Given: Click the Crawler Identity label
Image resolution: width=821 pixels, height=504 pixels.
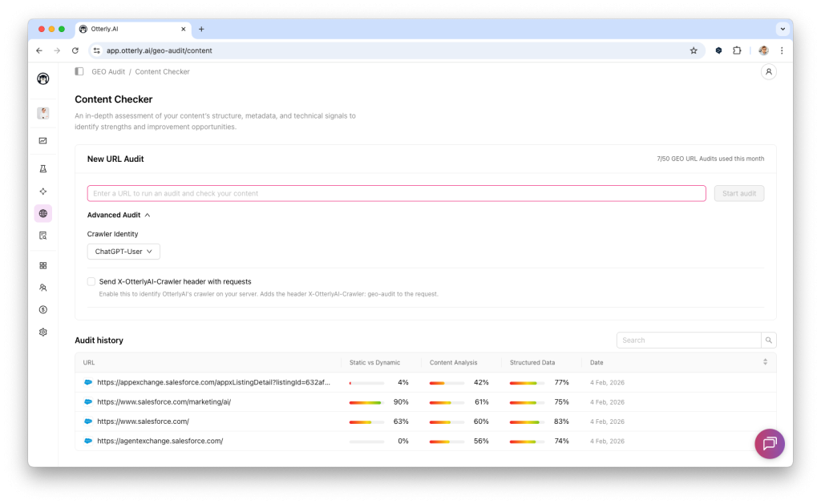Looking at the screenshot, I should tap(112, 234).
